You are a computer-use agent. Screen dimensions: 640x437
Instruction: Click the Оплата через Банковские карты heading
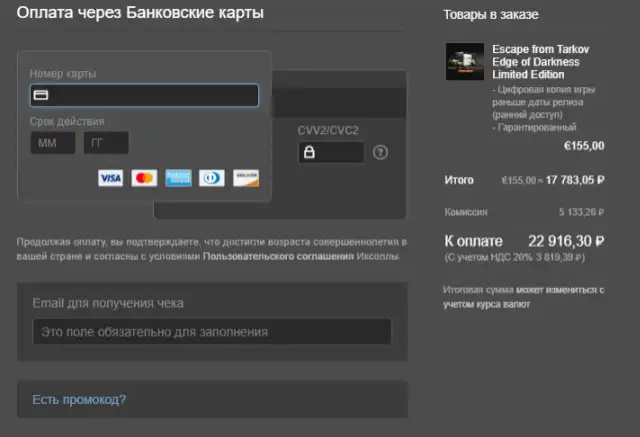[x=140, y=13]
